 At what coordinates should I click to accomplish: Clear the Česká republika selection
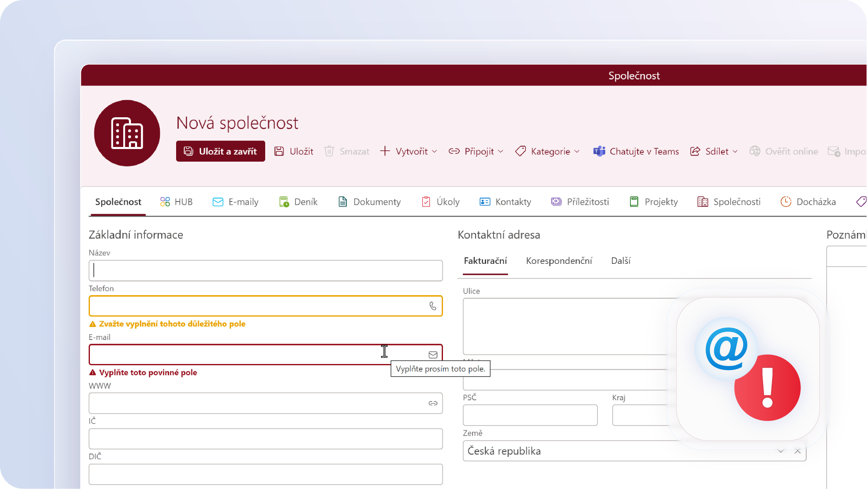coord(798,451)
